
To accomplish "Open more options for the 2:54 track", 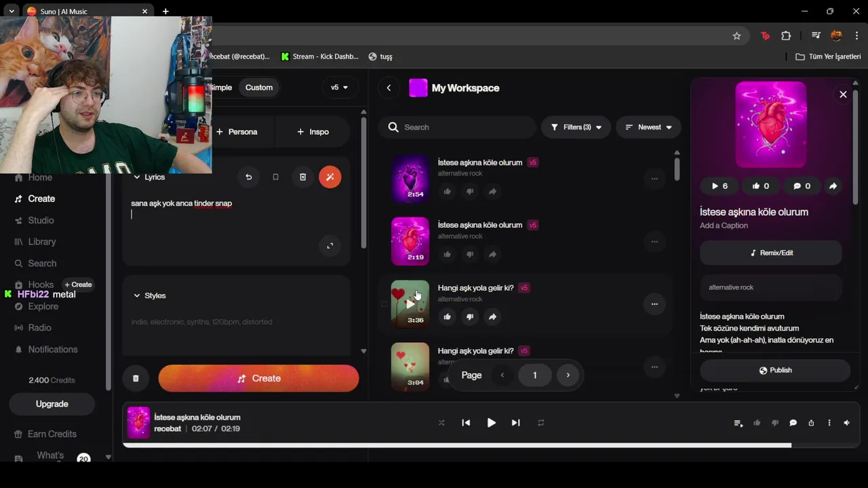I will (654, 179).
